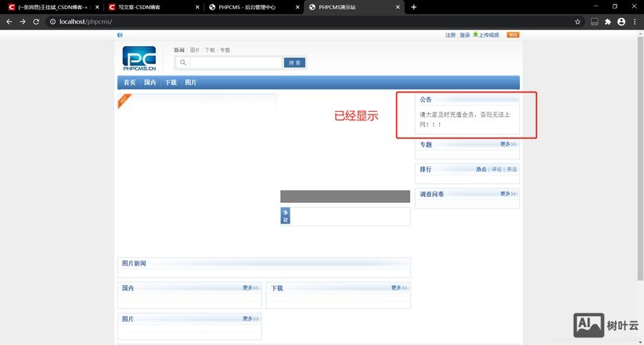Viewport: 644px width, 345px height.
Task: Open 更多>> in the 专题 panel
Action: (x=508, y=144)
